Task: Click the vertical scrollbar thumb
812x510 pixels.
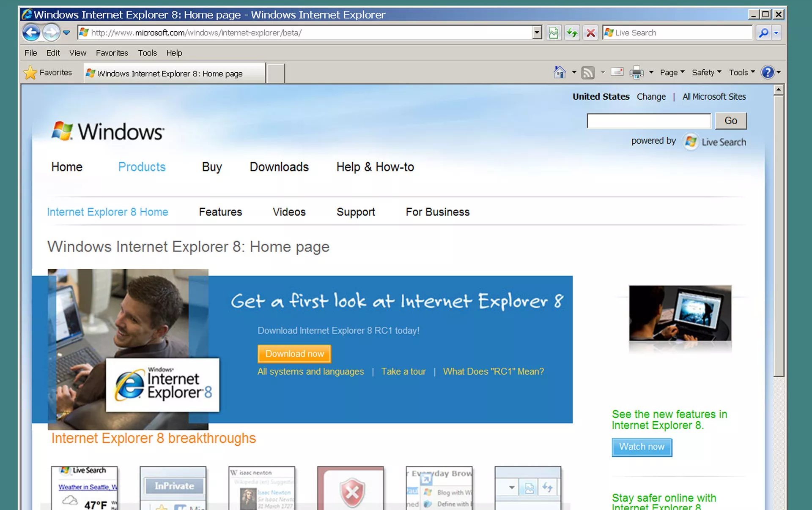Action: [779, 237]
